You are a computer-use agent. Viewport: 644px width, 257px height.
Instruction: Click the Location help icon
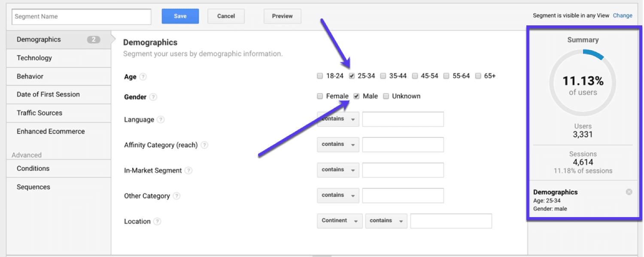tap(157, 221)
